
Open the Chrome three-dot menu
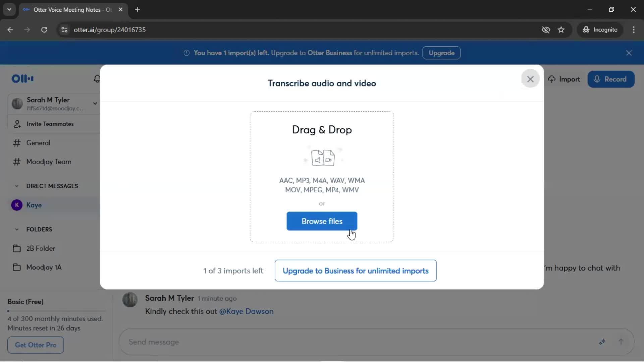pos(634,30)
